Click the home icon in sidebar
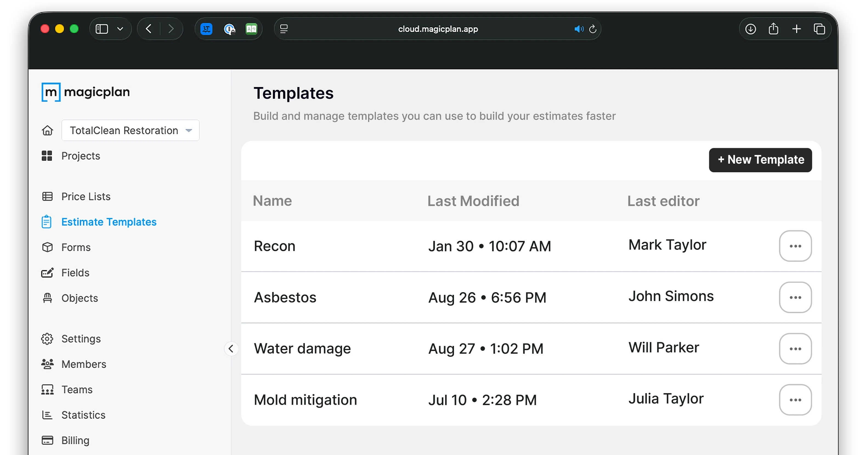 pos(47,130)
